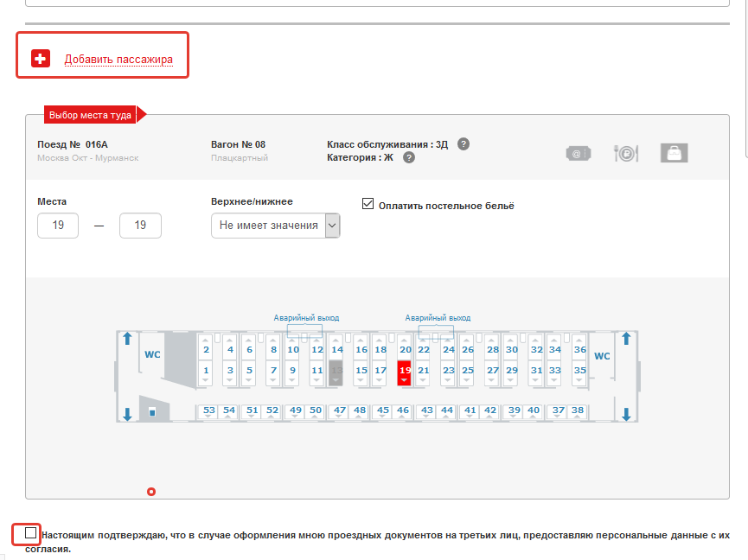Choose seat 36 near the right WC
Viewport: 748px width, 560px height.
tap(579, 348)
